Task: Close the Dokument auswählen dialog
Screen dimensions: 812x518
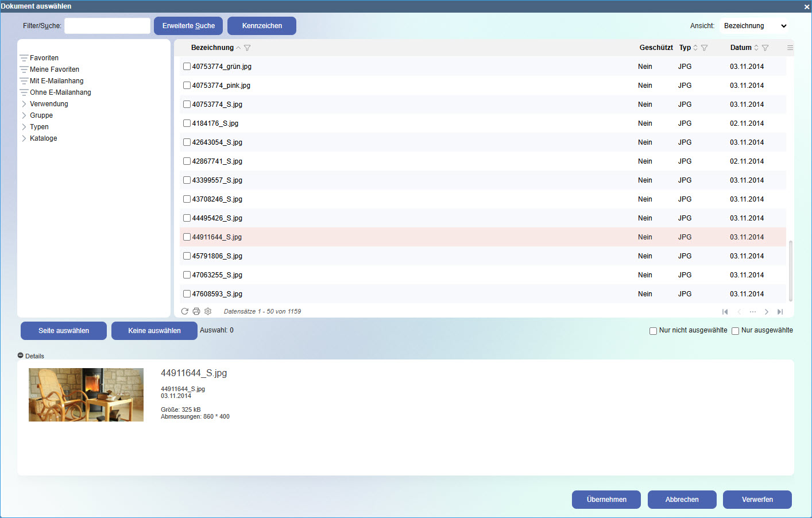Action: click(x=807, y=7)
